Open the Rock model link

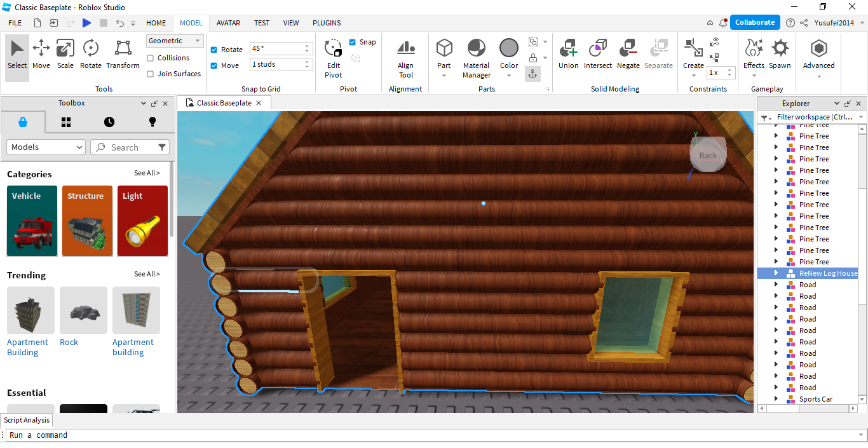(69, 343)
